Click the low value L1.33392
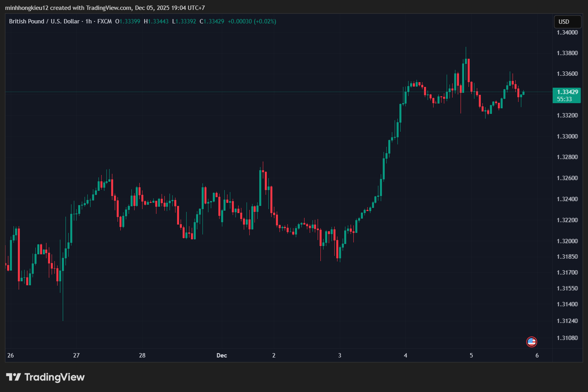588x392 pixels. [x=184, y=21]
